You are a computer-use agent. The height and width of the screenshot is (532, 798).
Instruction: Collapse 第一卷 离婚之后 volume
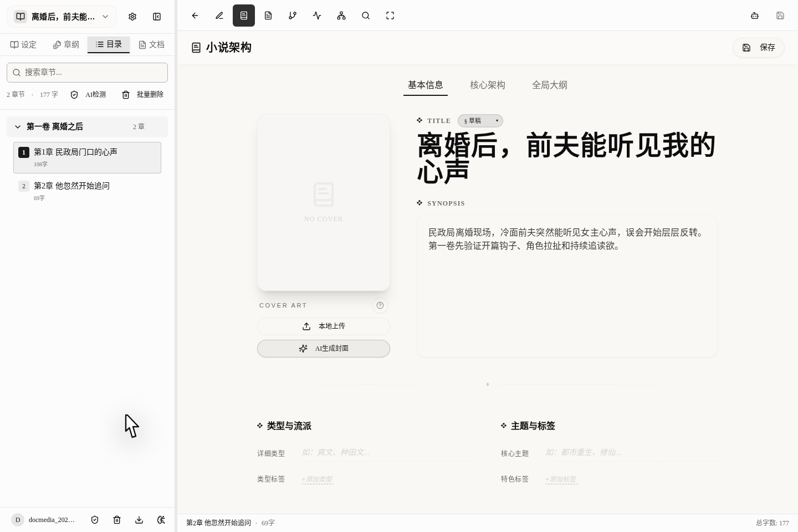18,126
